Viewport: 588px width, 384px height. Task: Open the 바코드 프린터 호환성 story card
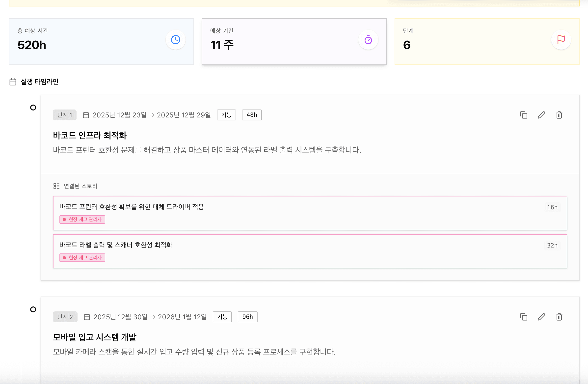[x=310, y=213]
